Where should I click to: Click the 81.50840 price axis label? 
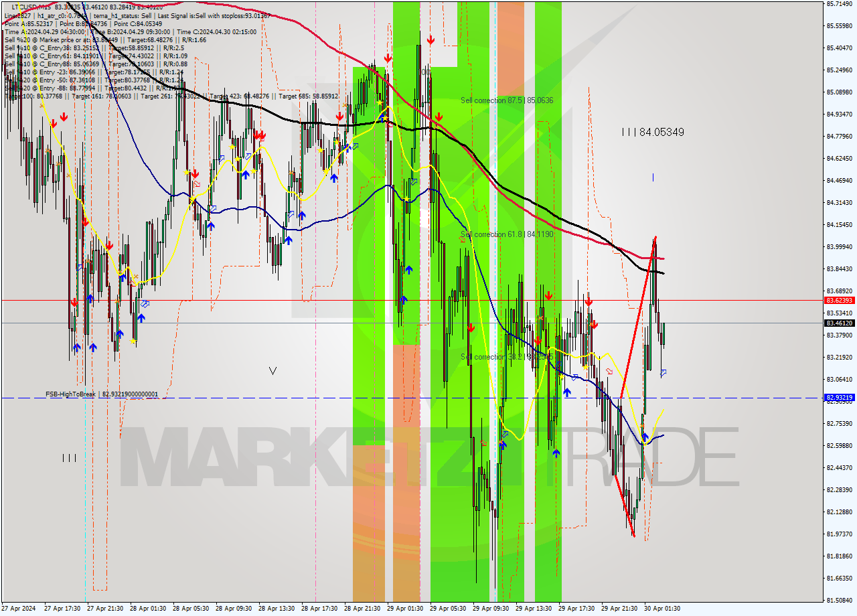click(840, 600)
